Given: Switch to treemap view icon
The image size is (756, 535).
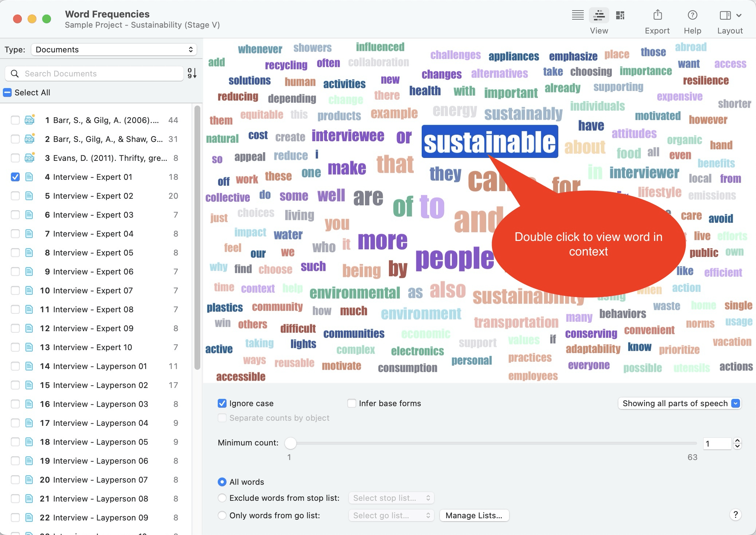Looking at the screenshot, I should click(x=620, y=15).
